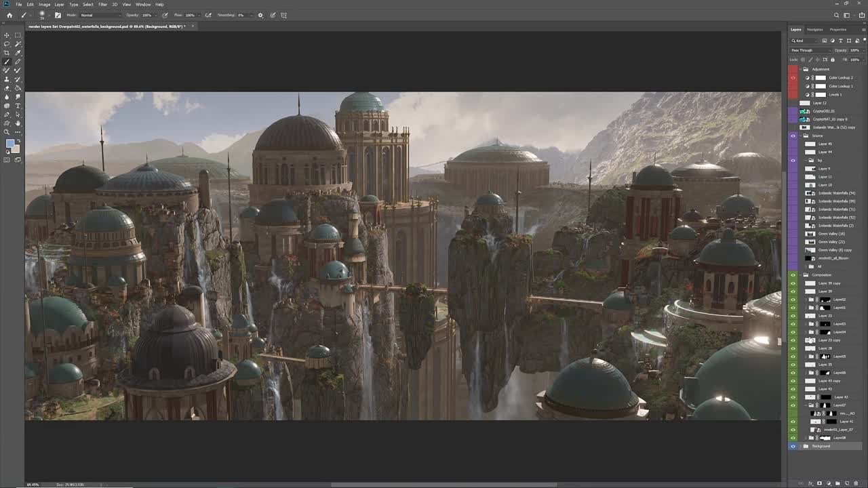The width and height of the screenshot is (868, 488).
Task: Swap foreground and background colors
Action: (19, 141)
